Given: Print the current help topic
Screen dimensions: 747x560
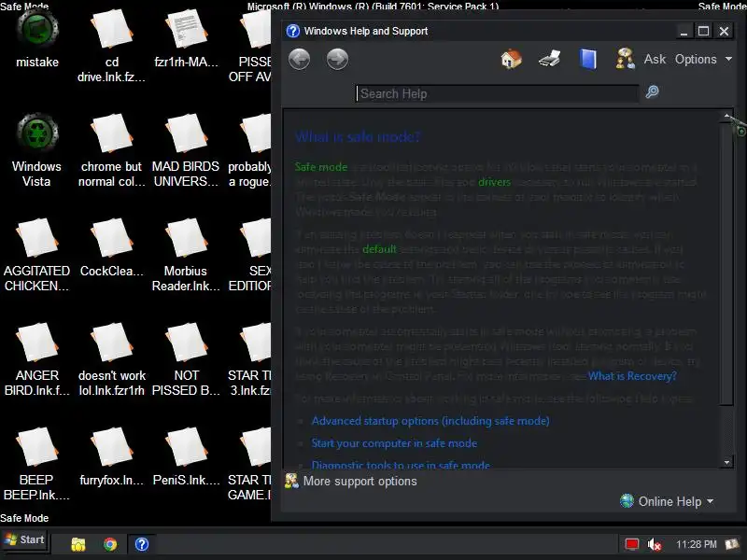Looking at the screenshot, I should [x=549, y=60].
